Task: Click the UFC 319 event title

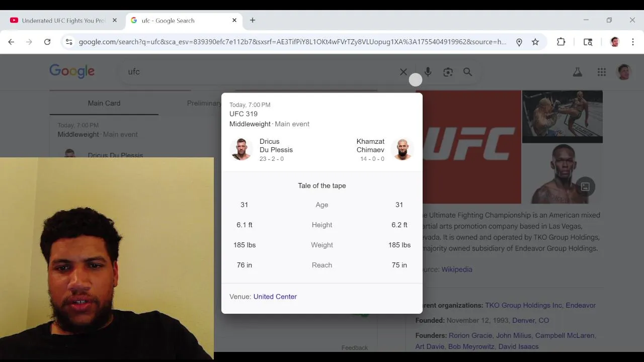Action: pos(244,114)
